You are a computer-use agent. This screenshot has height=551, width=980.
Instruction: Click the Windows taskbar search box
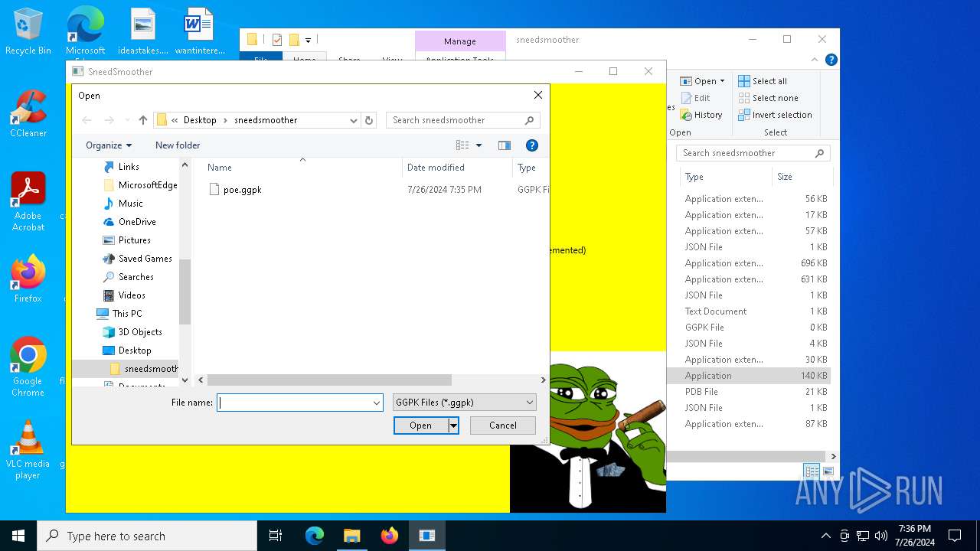147,536
